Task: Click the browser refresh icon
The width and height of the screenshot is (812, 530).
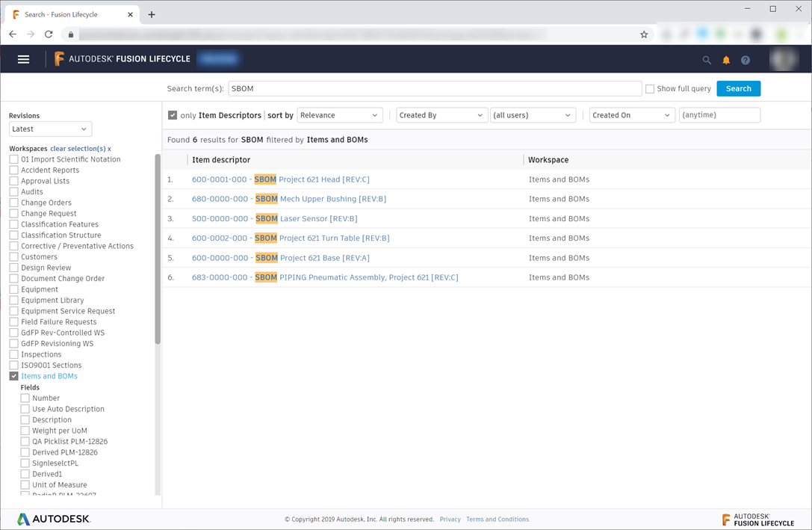Action: coord(49,34)
